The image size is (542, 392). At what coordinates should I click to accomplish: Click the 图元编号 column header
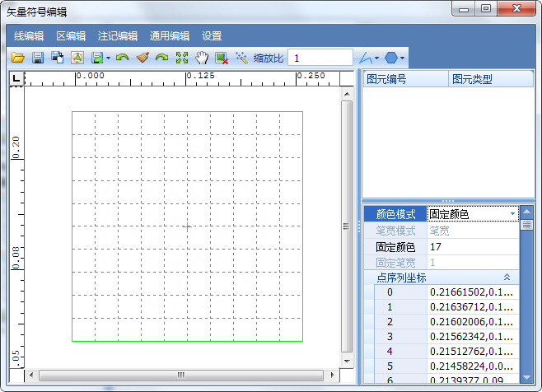(405, 79)
